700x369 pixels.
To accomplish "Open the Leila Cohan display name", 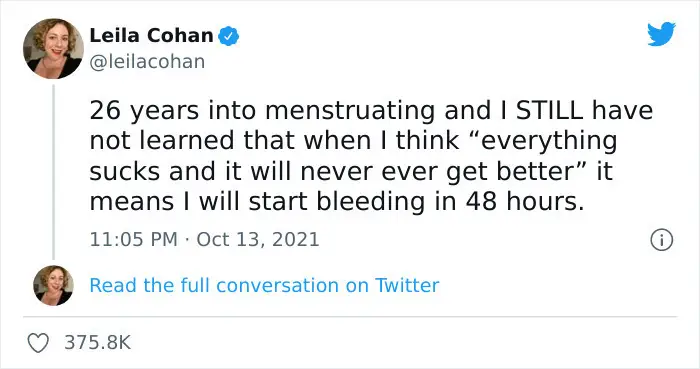I will coord(151,36).
